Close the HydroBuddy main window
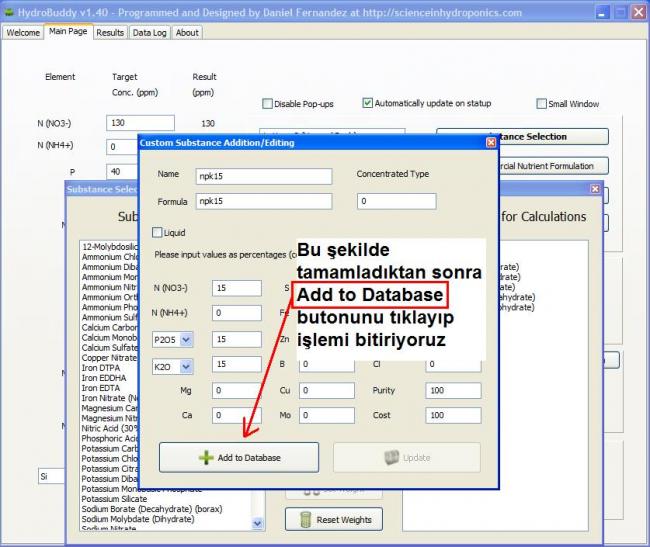 click(638, 12)
